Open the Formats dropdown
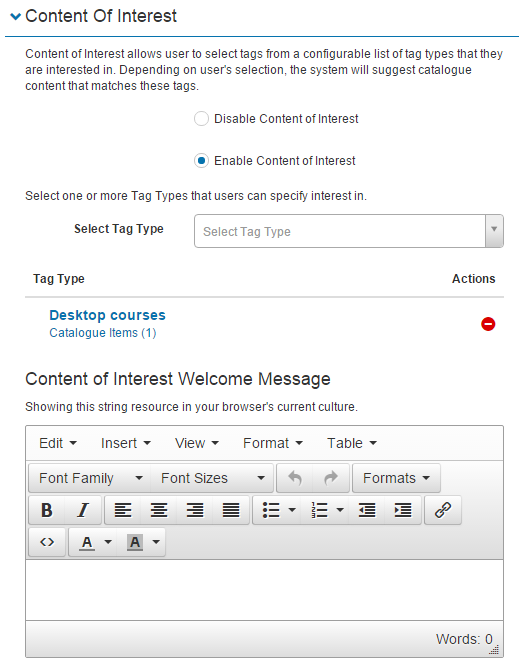This screenshot has width=519, height=668. [396, 478]
